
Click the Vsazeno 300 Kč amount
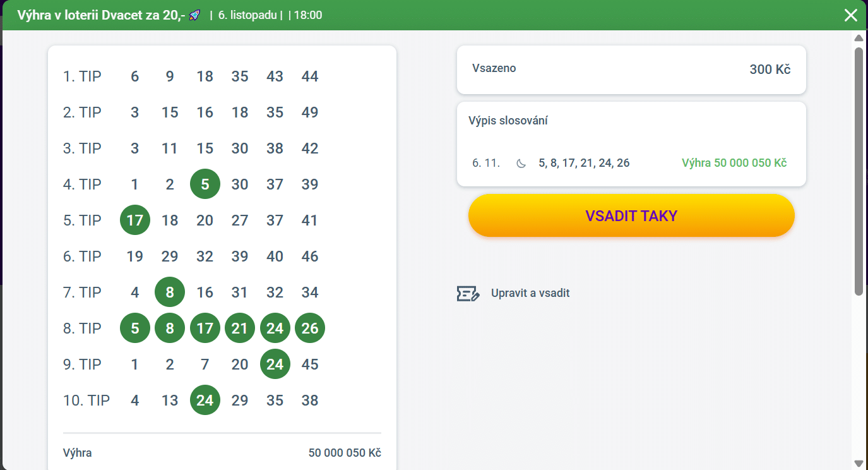pyautogui.click(x=770, y=69)
